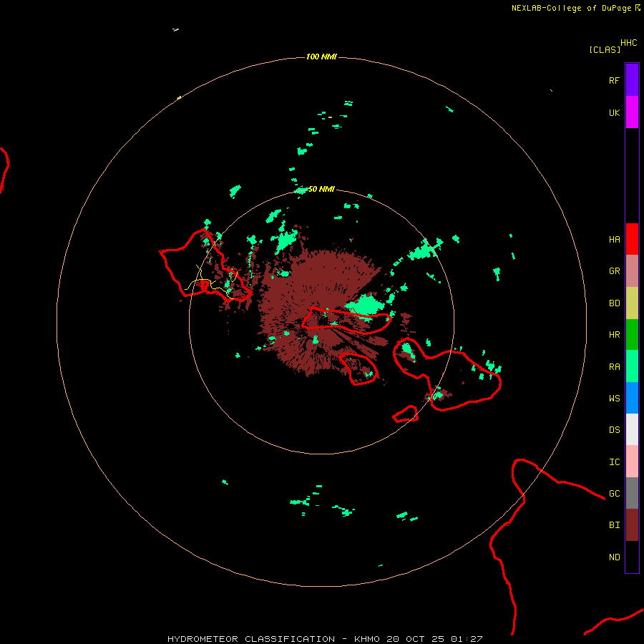Screen dimensions: 644x644
Task: Click the UK magenta legend swatch
Action: (632, 112)
